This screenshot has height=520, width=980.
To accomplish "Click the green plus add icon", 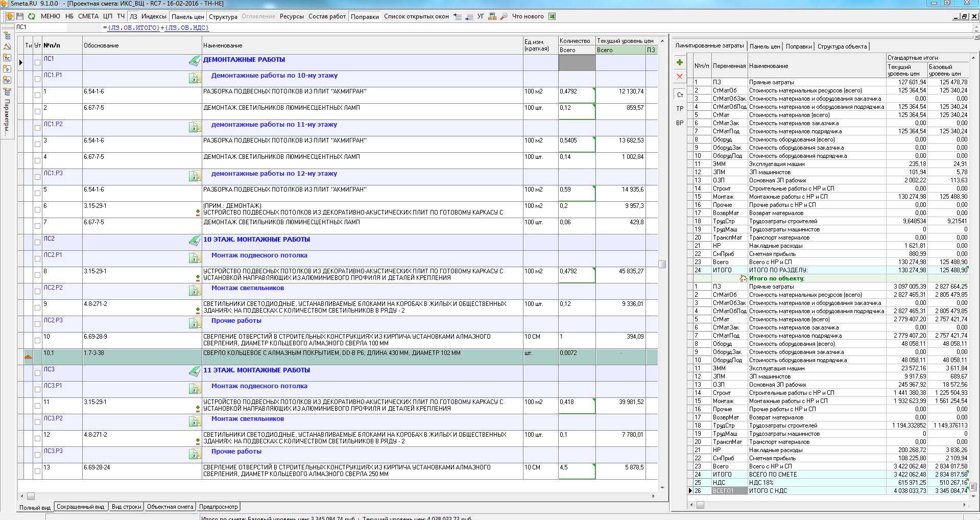I will click(680, 62).
